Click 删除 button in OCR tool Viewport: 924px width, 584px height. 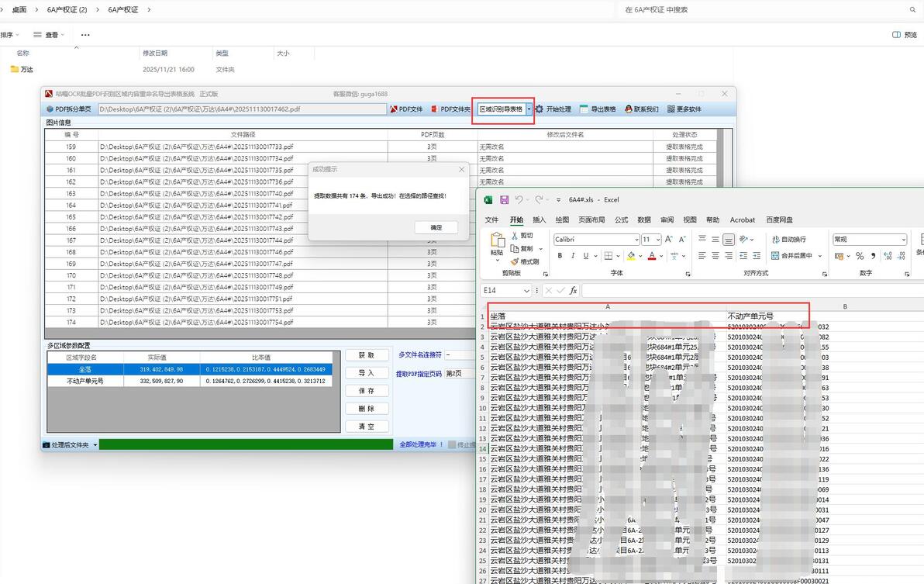coord(367,409)
